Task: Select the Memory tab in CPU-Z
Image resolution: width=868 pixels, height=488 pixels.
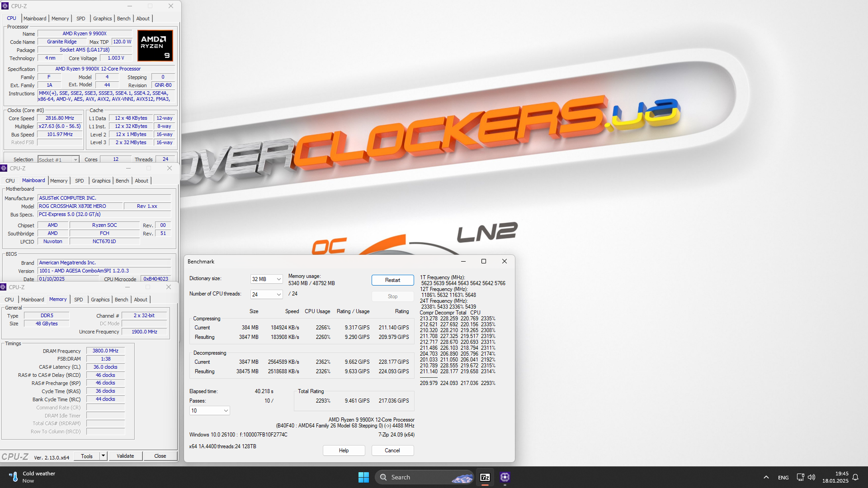Action: tap(58, 300)
